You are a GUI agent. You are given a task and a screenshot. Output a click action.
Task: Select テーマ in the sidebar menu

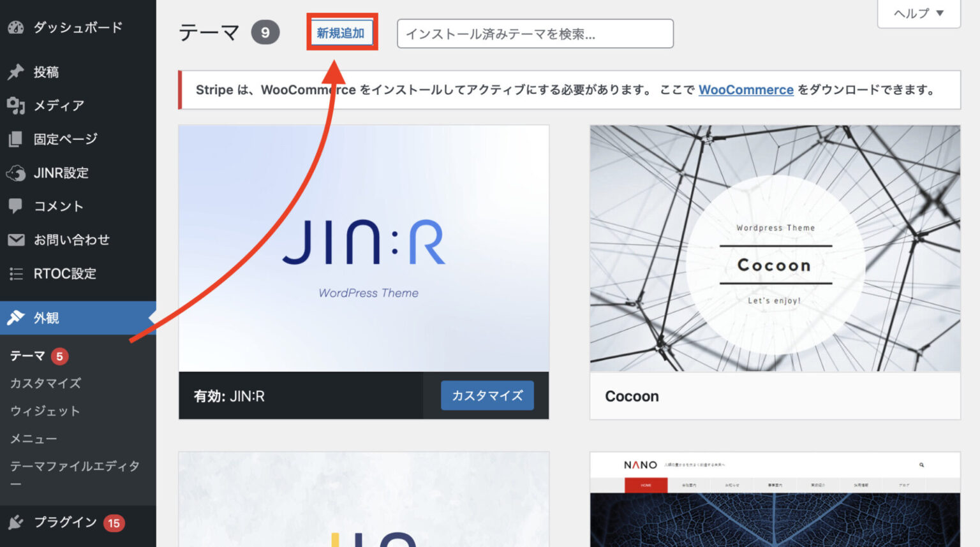pyautogui.click(x=26, y=356)
